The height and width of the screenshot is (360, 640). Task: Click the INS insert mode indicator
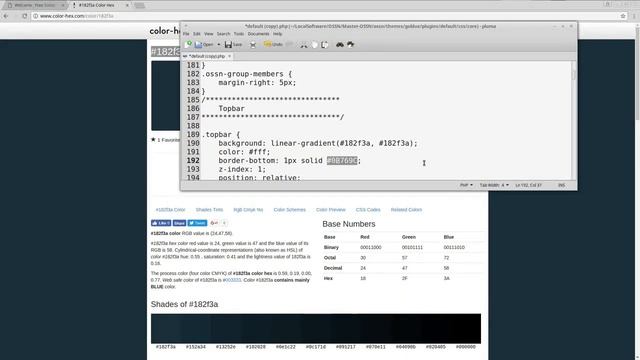(x=561, y=185)
